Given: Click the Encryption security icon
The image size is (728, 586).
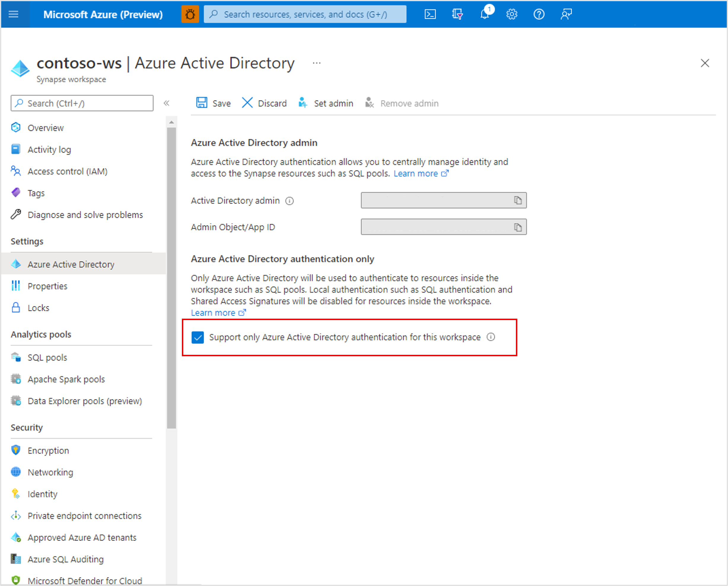Looking at the screenshot, I should pos(16,450).
